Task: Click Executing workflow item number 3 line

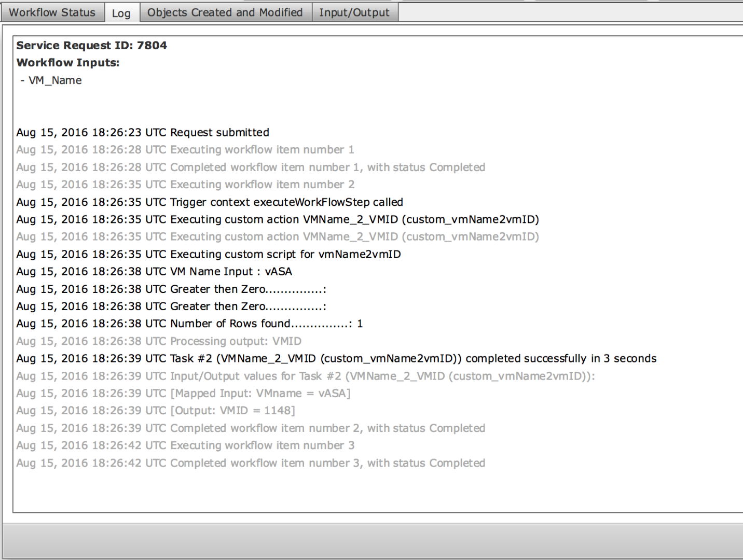Action: pyautogui.click(x=185, y=445)
